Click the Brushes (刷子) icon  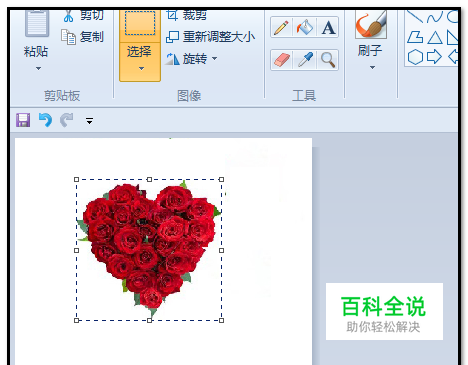(x=371, y=24)
